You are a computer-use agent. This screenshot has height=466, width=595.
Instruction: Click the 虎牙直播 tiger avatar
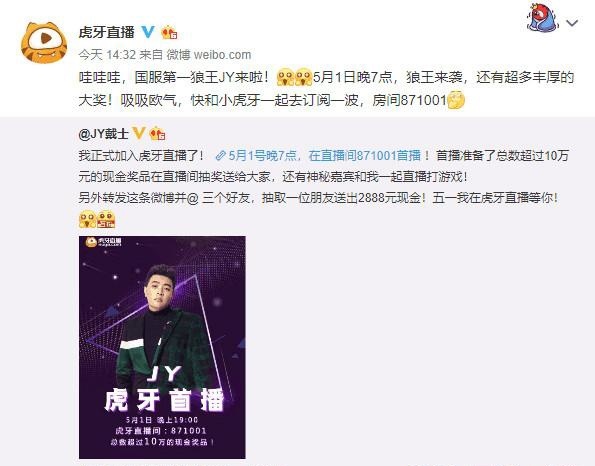[44, 43]
